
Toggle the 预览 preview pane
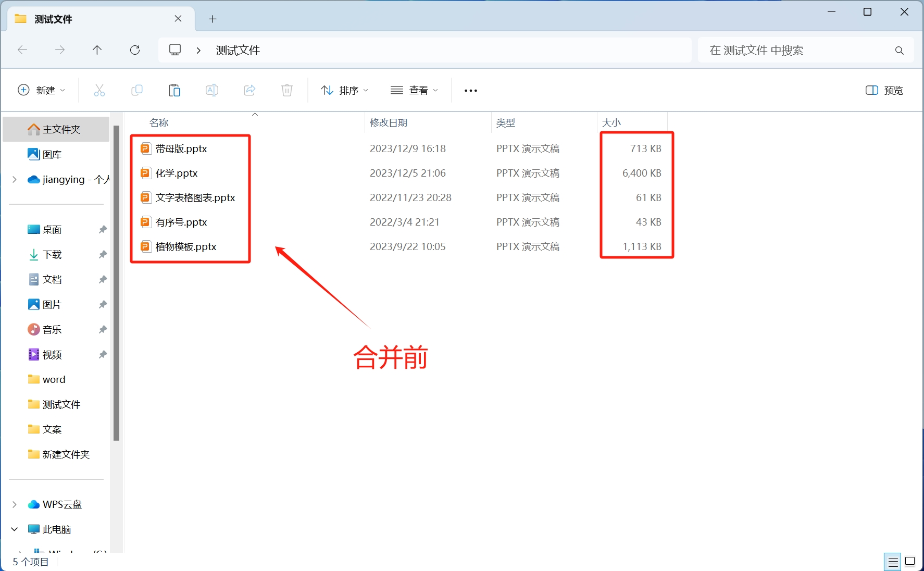884,90
